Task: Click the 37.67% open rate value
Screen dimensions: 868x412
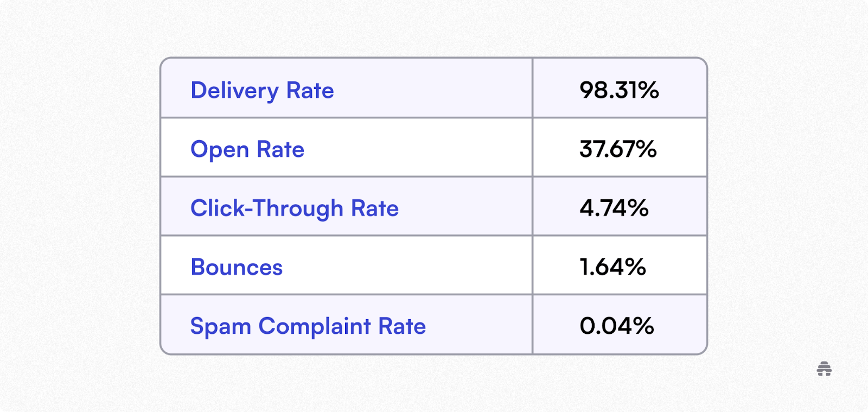Action: (618, 149)
